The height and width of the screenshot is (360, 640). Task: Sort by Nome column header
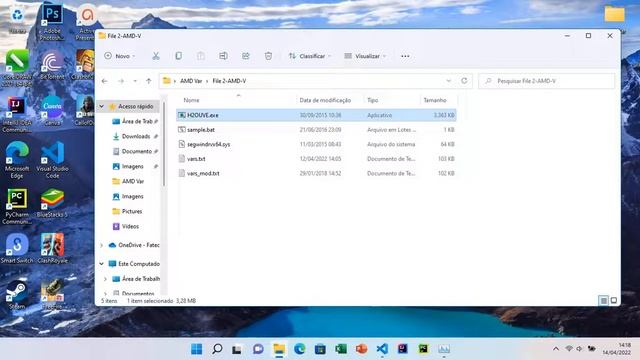(191, 100)
